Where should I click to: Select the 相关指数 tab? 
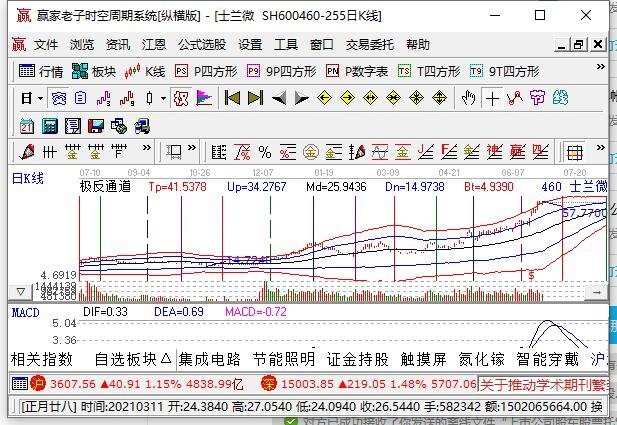pos(42,359)
